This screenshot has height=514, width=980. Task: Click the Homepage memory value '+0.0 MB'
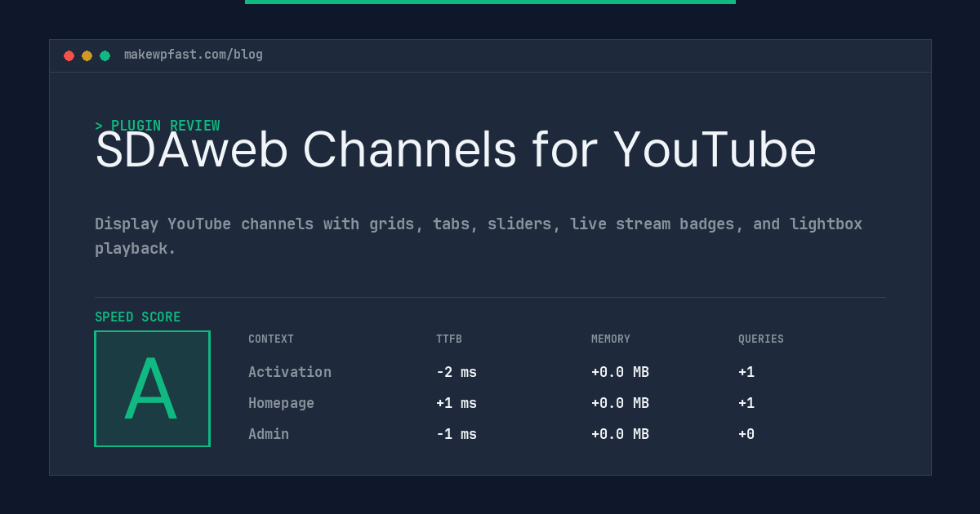620,403
